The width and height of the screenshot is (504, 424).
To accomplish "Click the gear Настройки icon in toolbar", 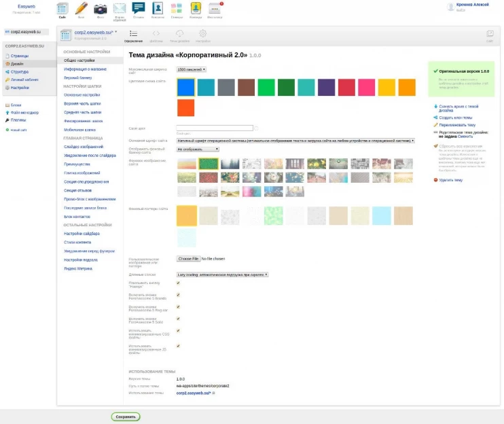I will coord(202,35).
